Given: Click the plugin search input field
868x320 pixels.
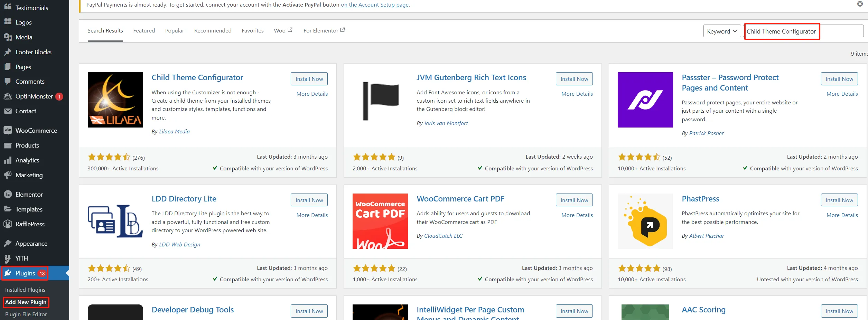Looking at the screenshot, I should 803,31.
